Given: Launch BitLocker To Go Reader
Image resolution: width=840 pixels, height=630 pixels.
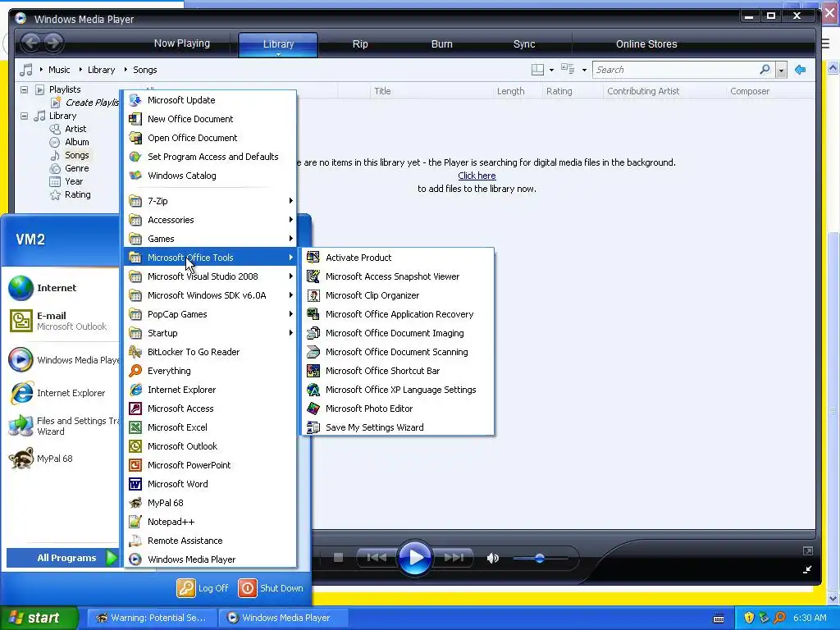Looking at the screenshot, I should tap(210, 352).
